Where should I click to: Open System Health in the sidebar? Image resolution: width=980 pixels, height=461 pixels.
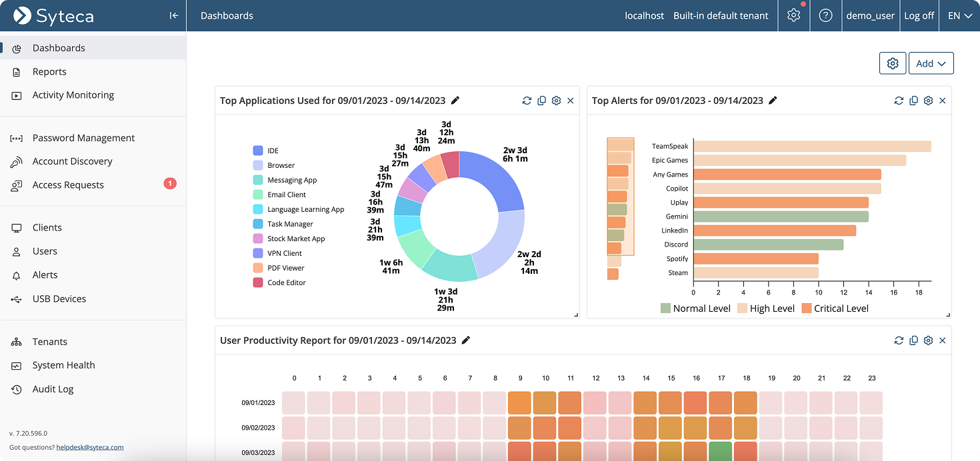tap(93, 365)
